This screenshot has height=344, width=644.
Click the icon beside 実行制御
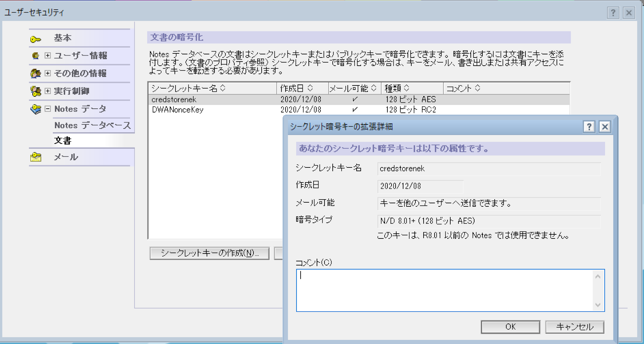36,91
